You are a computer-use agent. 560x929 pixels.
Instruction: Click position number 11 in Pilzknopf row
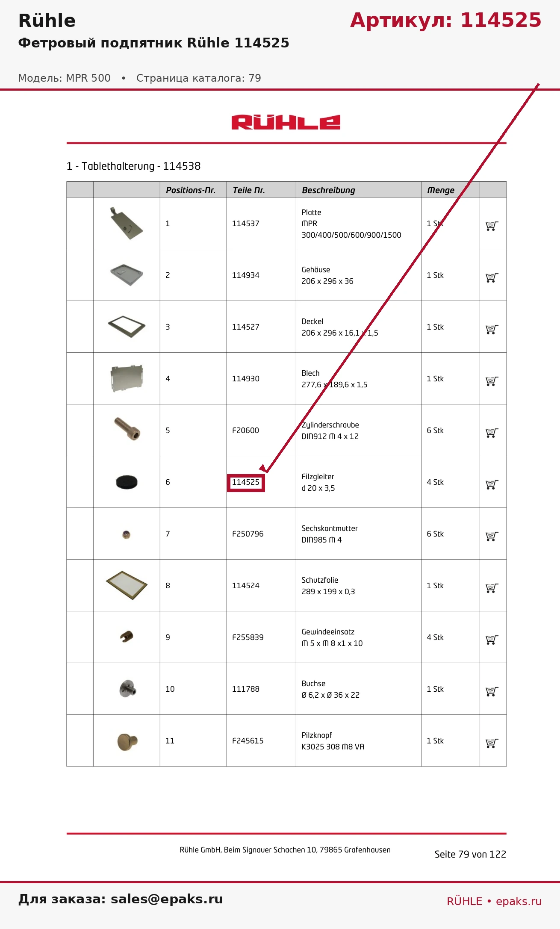tap(170, 740)
